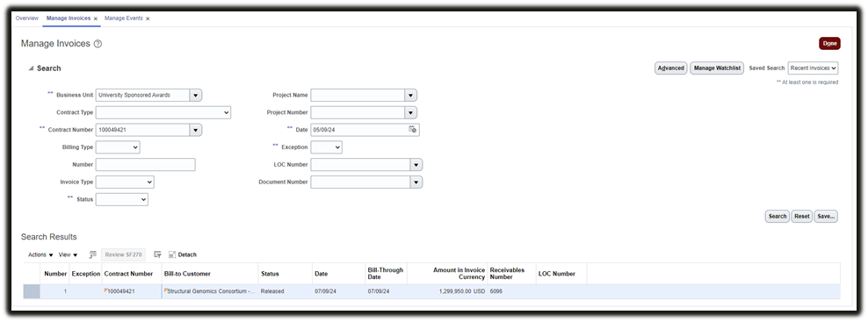
Task: Click the Query By Example filter icon
Action: coord(158,254)
